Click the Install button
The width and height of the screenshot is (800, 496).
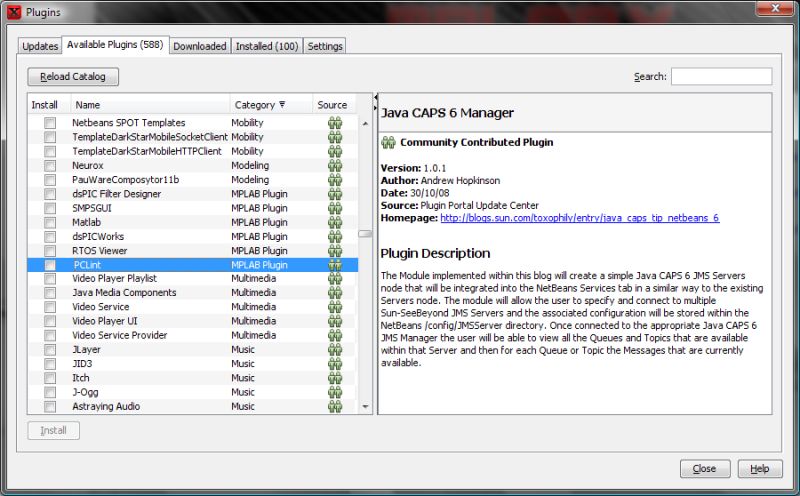point(54,431)
